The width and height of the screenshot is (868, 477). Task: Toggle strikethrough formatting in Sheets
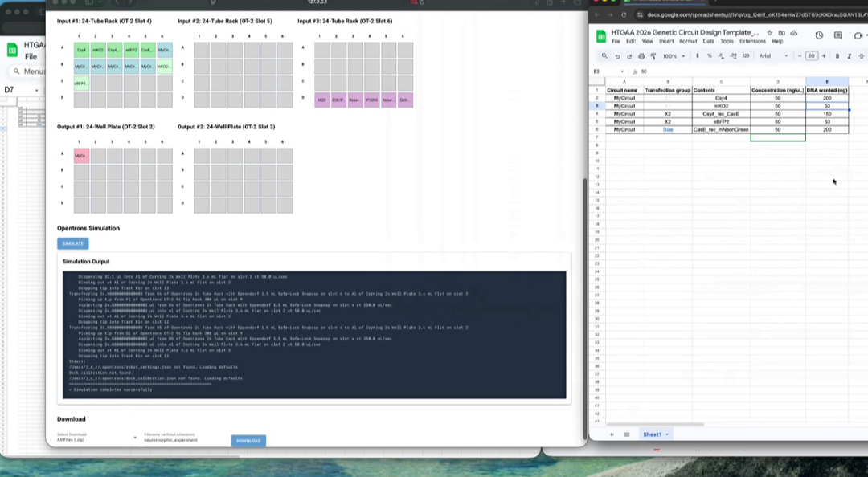click(862, 56)
